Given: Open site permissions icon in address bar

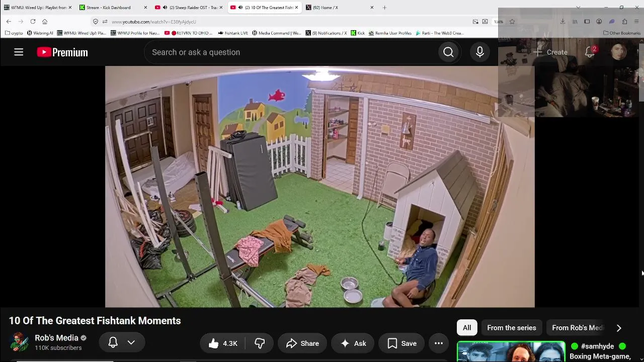Looking at the screenshot, I should [x=105, y=22].
